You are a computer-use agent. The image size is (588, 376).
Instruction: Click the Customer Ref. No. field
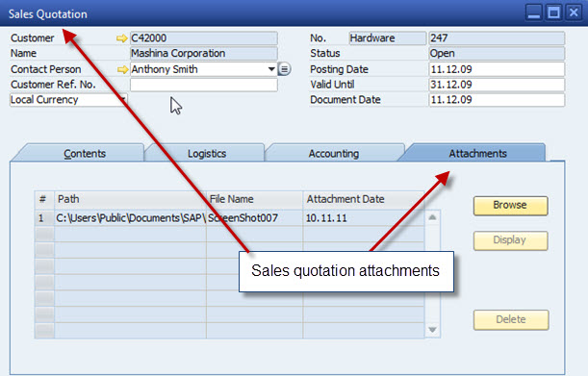coord(204,85)
